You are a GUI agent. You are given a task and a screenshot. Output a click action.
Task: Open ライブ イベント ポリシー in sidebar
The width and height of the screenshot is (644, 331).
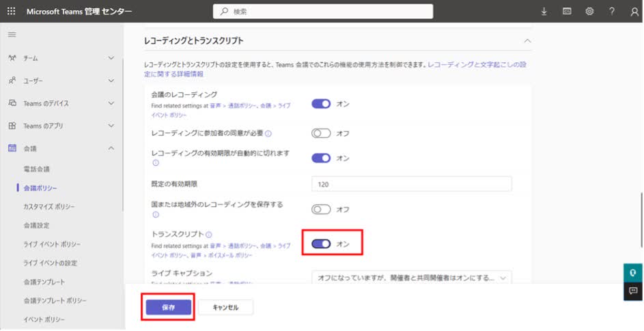click(x=52, y=244)
